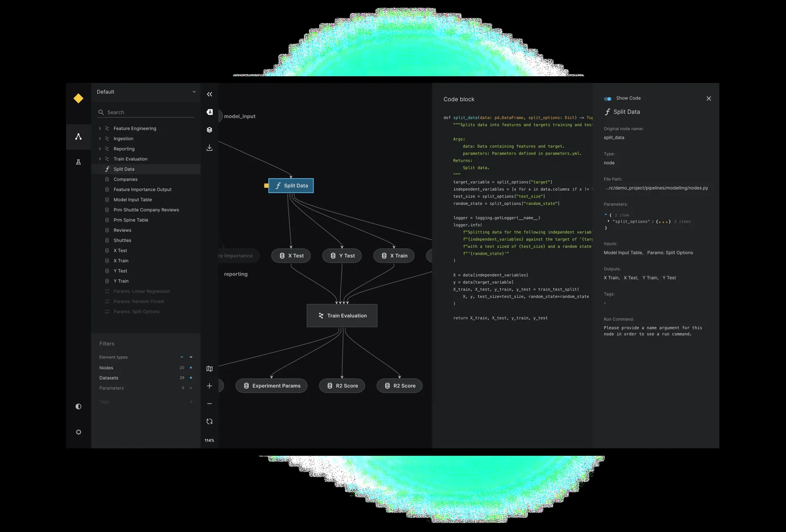Click the Train Evaluation node in graph

click(342, 316)
